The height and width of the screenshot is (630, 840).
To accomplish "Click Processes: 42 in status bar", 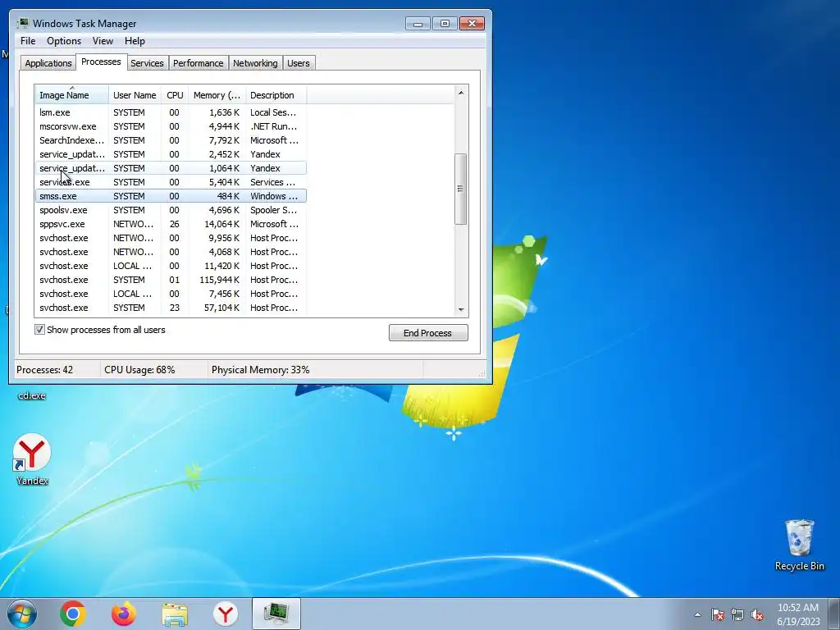I will [x=44, y=370].
